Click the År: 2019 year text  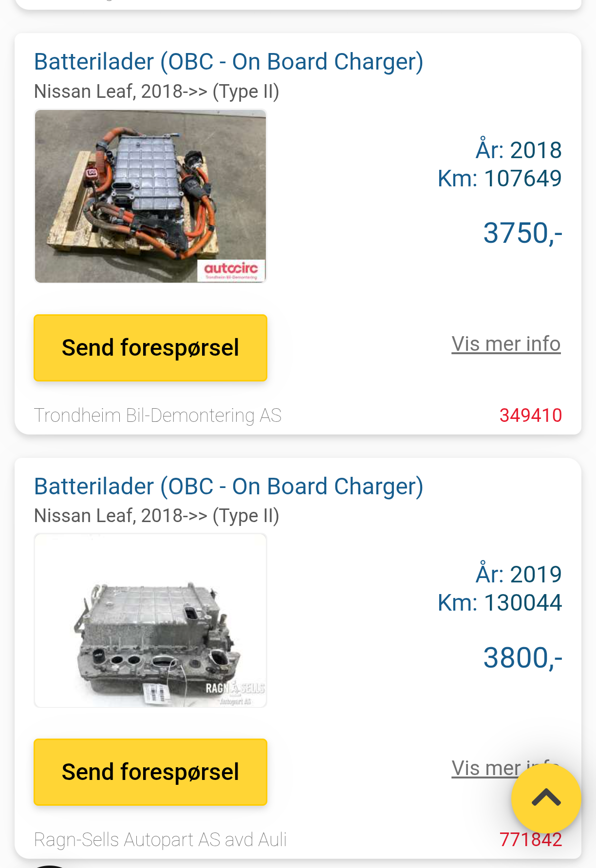(x=519, y=575)
